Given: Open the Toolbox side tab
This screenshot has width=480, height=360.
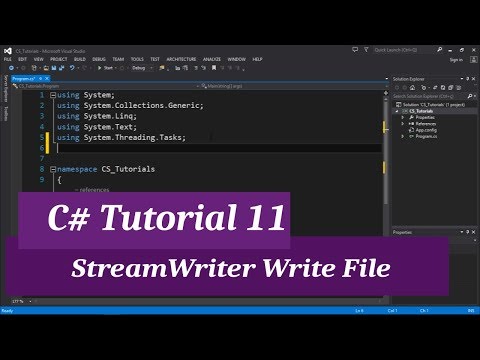Looking at the screenshot, I should (x=6, y=113).
